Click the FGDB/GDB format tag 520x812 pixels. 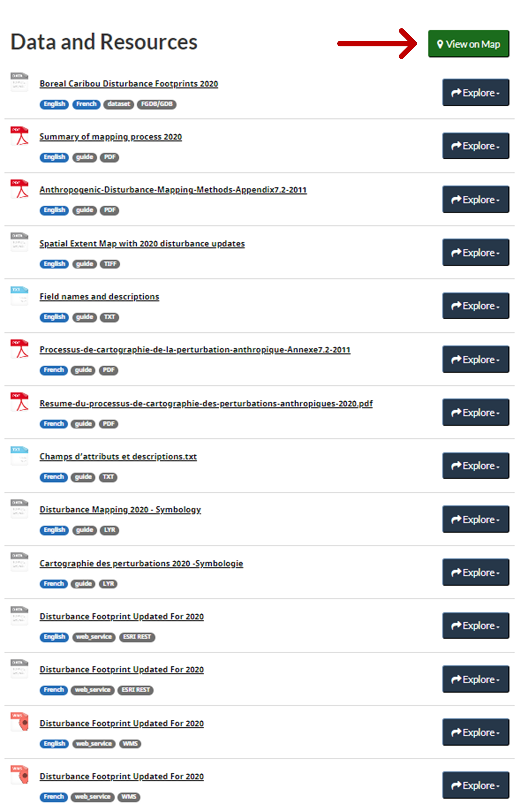pyautogui.click(x=156, y=104)
